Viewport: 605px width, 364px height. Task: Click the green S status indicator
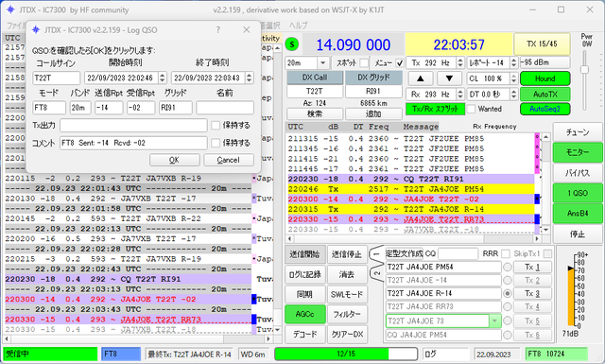(x=292, y=44)
